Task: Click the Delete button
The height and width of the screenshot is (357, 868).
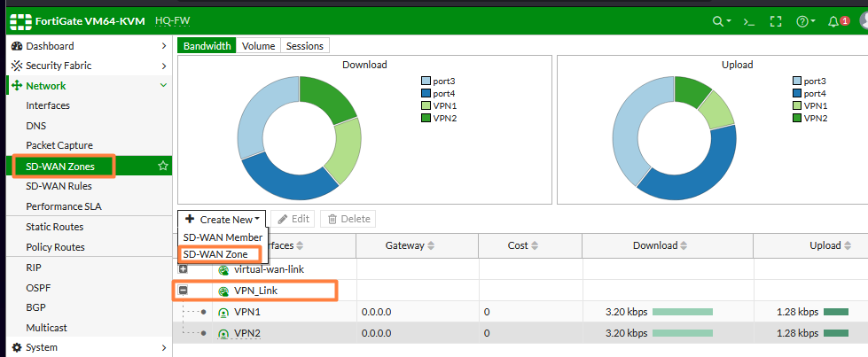Action: tap(348, 219)
